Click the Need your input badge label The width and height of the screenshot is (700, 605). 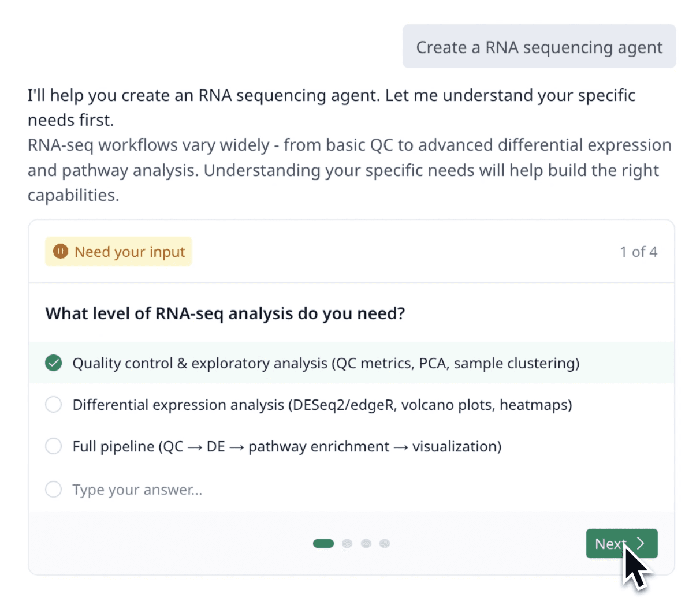click(x=130, y=252)
